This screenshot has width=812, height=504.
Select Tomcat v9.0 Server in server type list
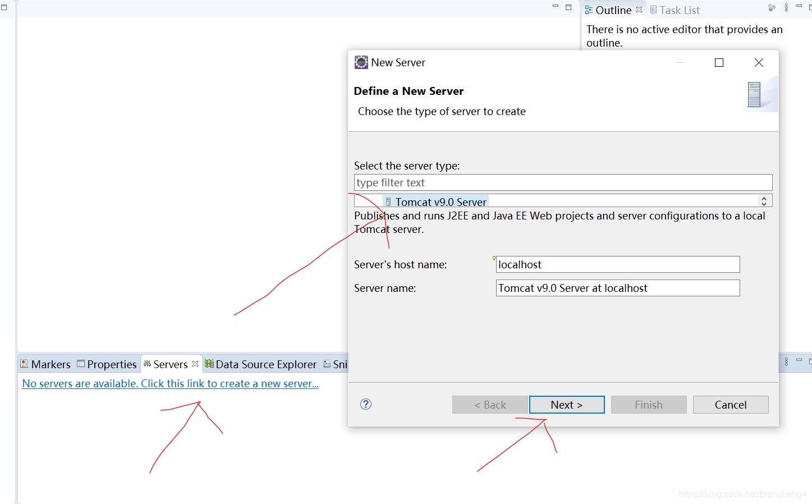click(441, 201)
